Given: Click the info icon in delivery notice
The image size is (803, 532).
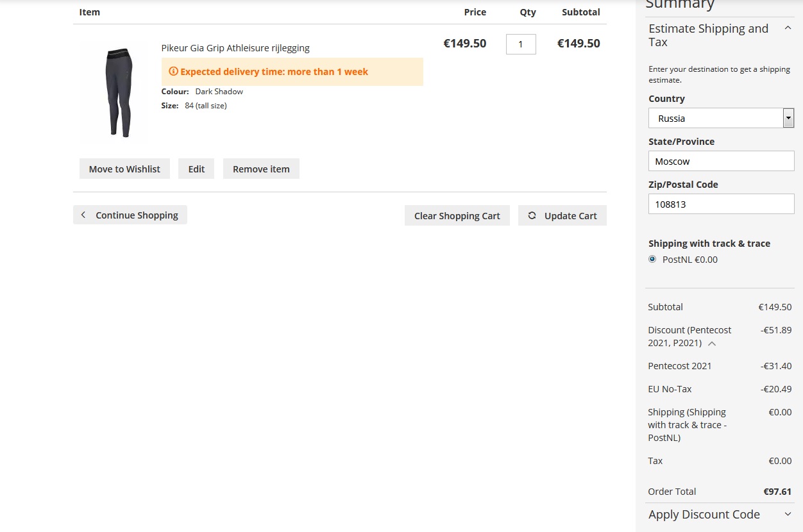Looking at the screenshot, I should point(173,72).
